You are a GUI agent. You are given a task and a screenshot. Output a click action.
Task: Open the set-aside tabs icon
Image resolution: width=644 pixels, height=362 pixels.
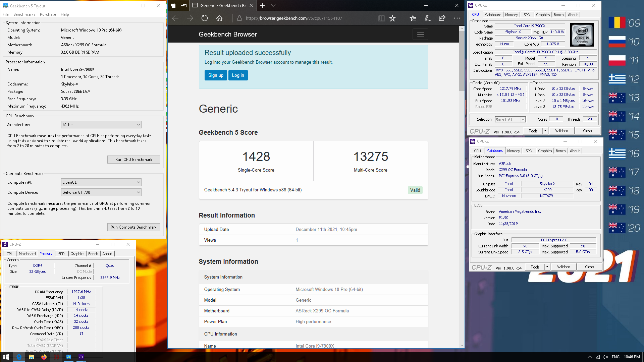173,5
